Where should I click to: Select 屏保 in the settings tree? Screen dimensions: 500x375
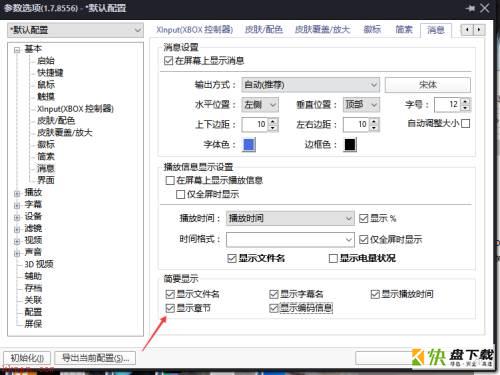tap(33, 324)
